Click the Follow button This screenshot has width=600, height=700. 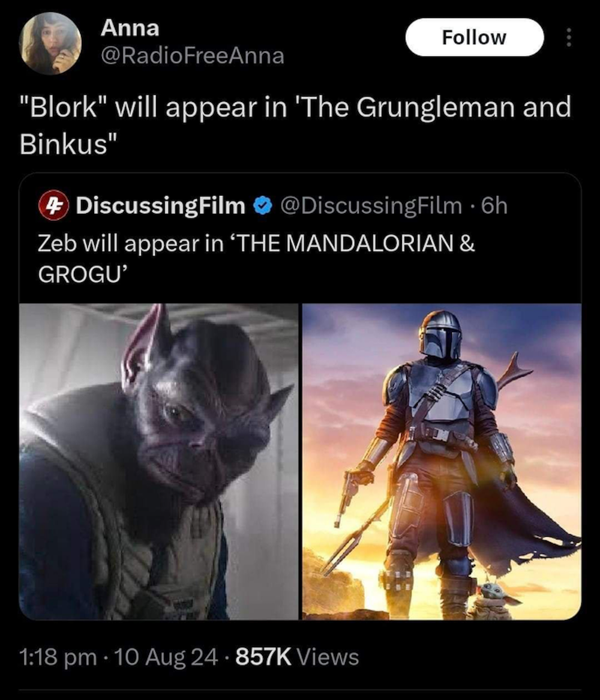click(x=474, y=37)
